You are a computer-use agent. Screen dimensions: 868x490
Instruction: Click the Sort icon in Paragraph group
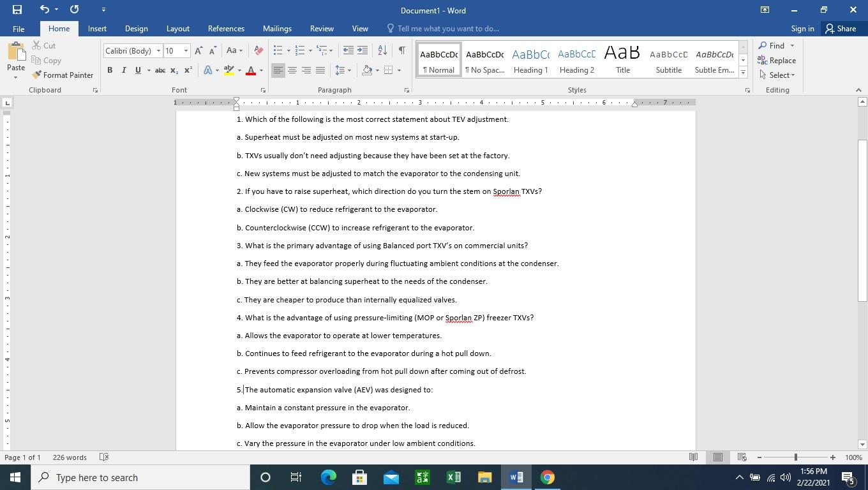[x=381, y=50]
